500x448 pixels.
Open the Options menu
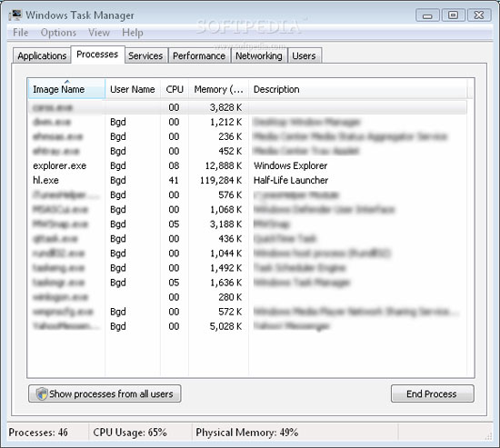coord(58,33)
